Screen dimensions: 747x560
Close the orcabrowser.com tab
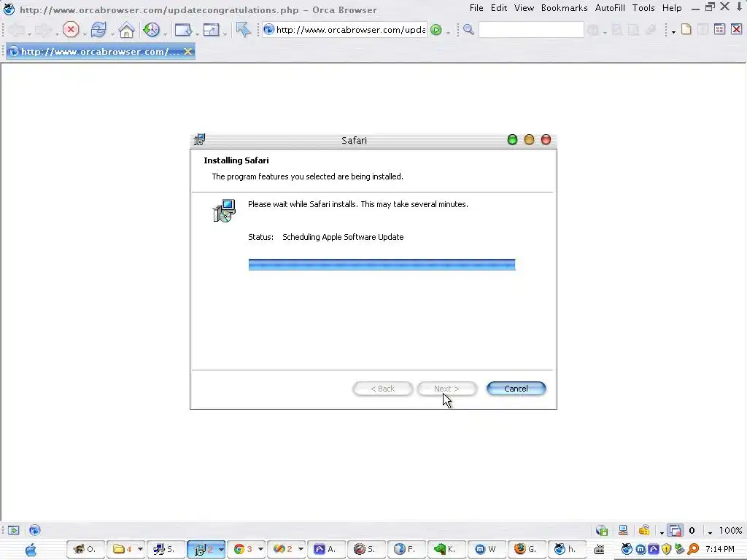coord(188,52)
